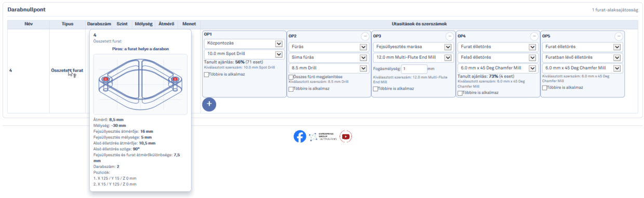The image size is (644, 198).
Task: Open the 'Fejsüllyesztés marása' dropdown
Action: tap(413, 47)
